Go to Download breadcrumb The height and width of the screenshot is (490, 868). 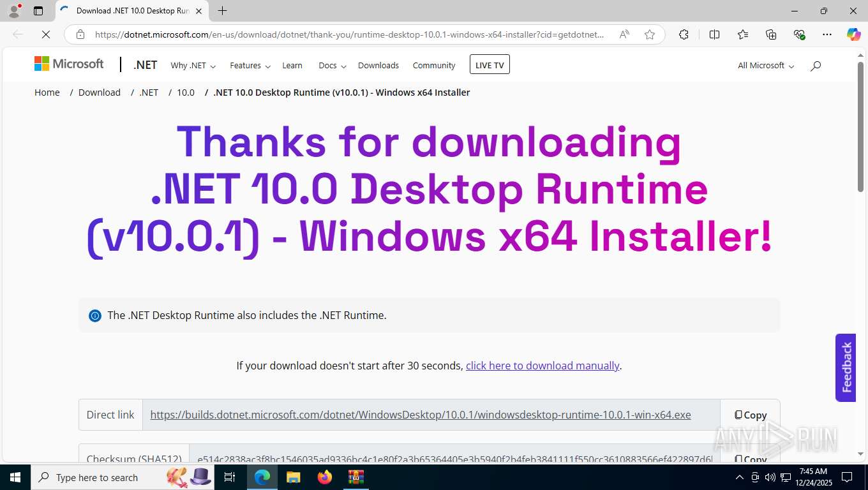coord(100,93)
